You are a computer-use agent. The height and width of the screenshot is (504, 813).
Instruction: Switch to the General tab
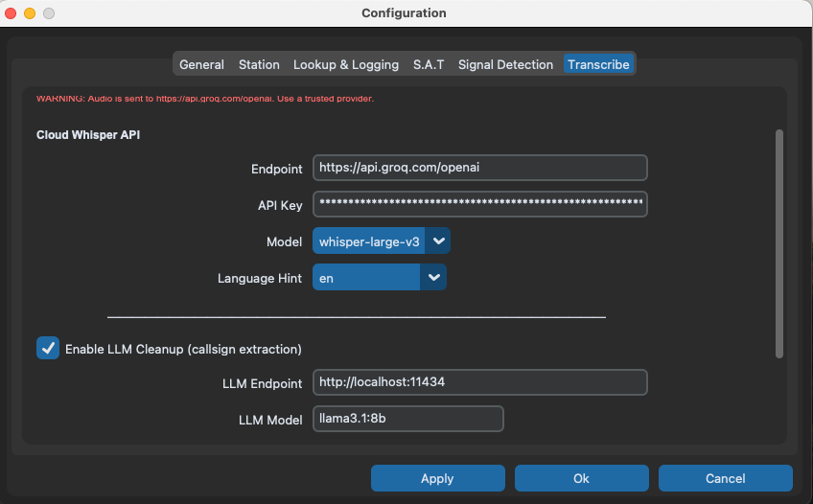click(x=201, y=64)
